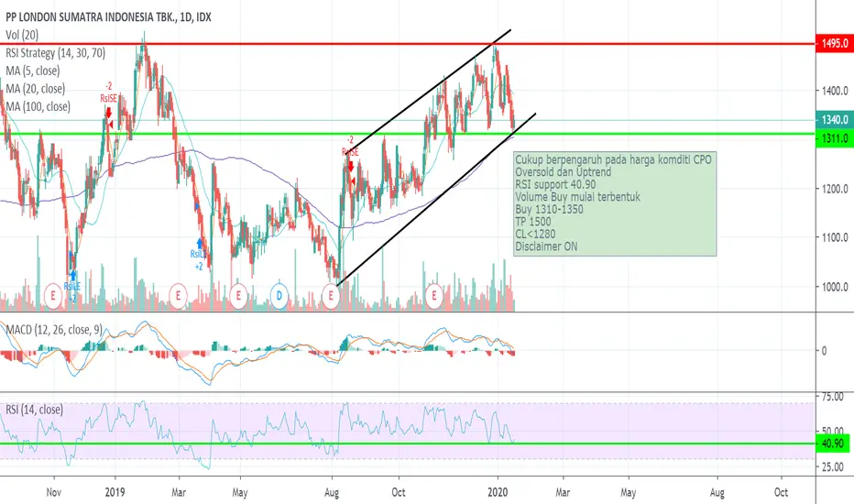
Task: Click the last earnings E marker after Oct 2019
Action: (434, 296)
